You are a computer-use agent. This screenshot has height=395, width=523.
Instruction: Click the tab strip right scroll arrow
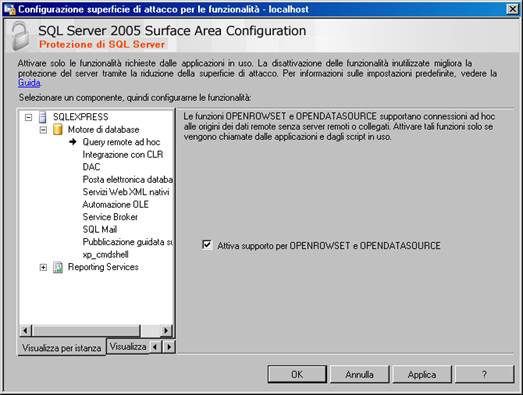pos(169,347)
